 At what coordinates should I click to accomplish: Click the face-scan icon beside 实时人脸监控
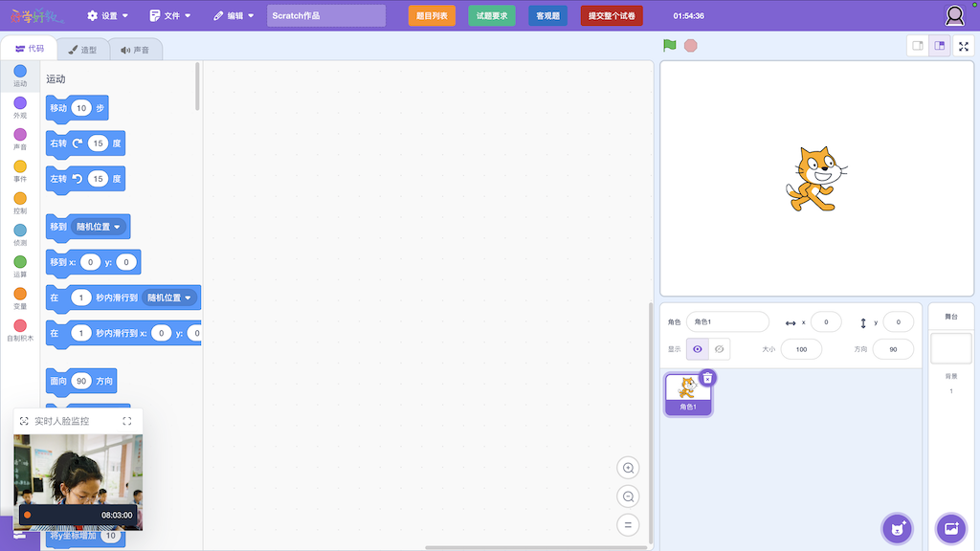pos(24,421)
